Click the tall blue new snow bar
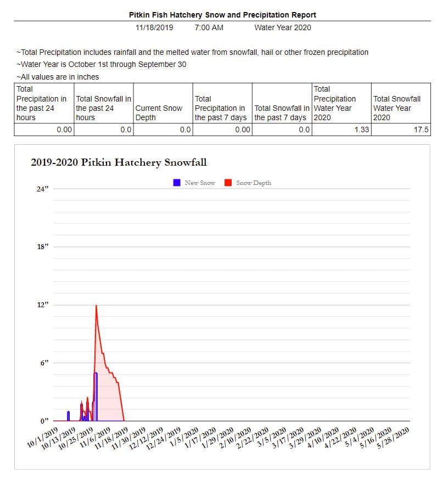The height and width of the screenshot is (485, 448). click(96, 395)
